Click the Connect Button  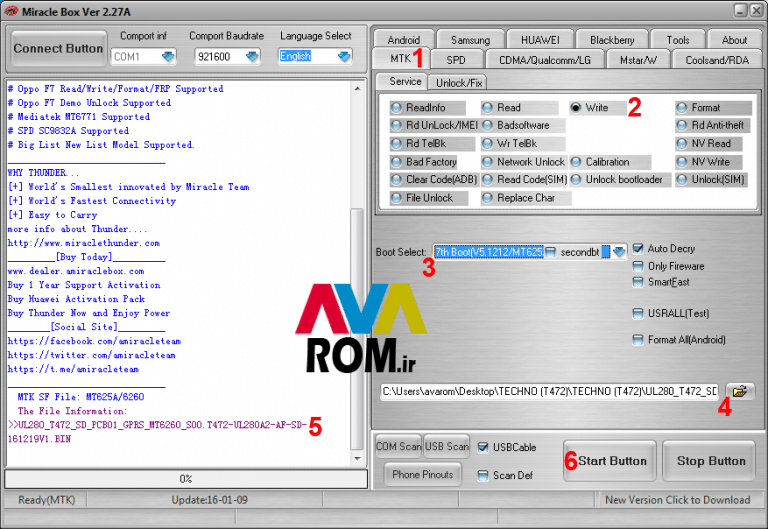[x=58, y=48]
